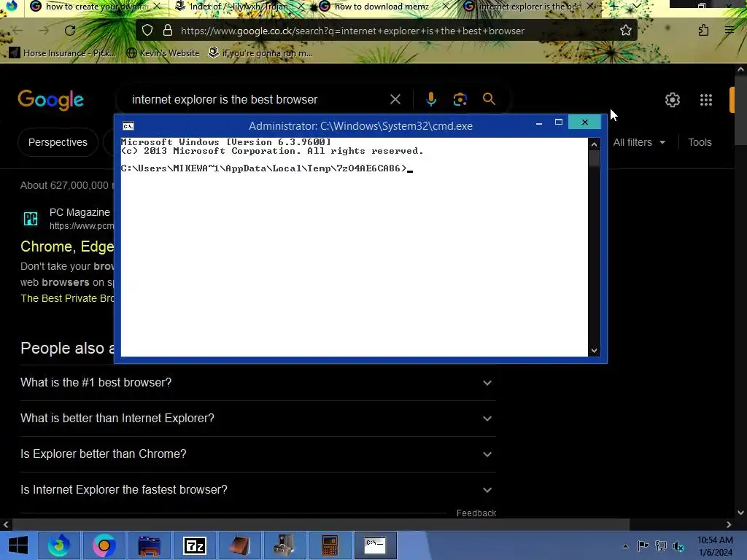This screenshot has height=560, width=747.
Task: Switch to cmd window in taskbar
Action: pos(376,545)
